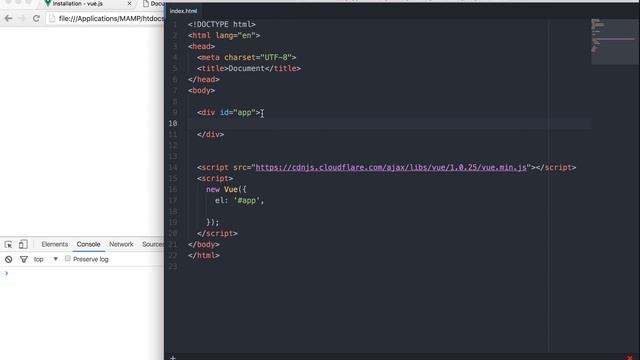The width and height of the screenshot is (640, 360).
Task: Click the <!DOCTYPE html> line
Action: [x=222, y=24]
